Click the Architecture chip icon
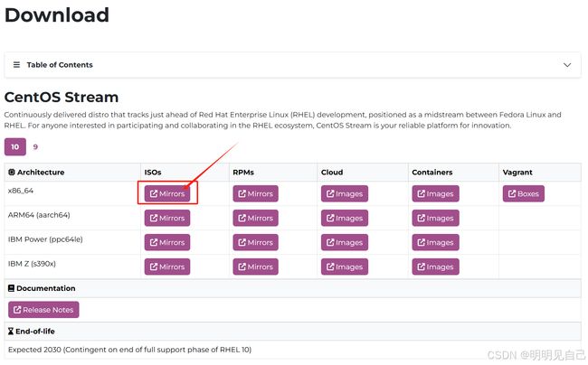 pyautogui.click(x=12, y=173)
